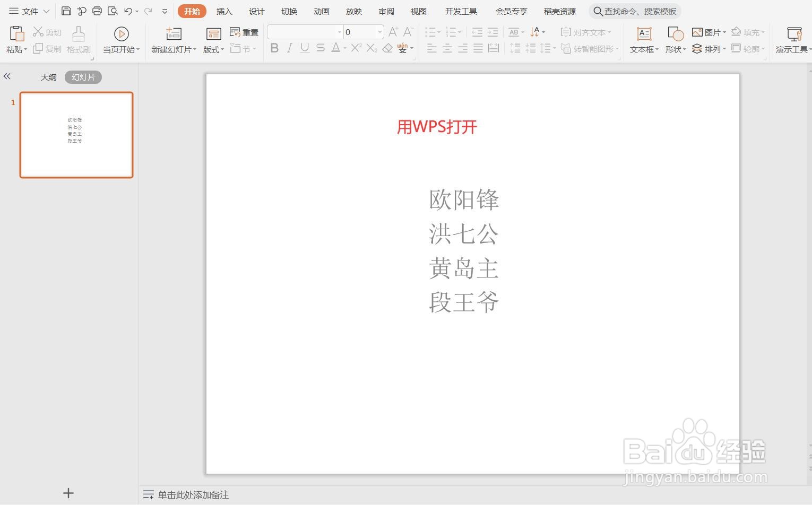
Task: Click the Text Box (文本框) icon
Action: tap(644, 34)
